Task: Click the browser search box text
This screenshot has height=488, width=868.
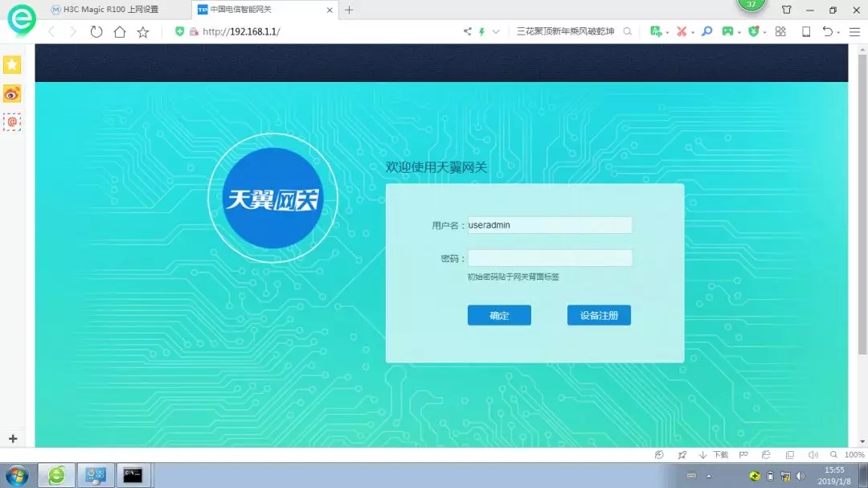Action: [565, 31]
